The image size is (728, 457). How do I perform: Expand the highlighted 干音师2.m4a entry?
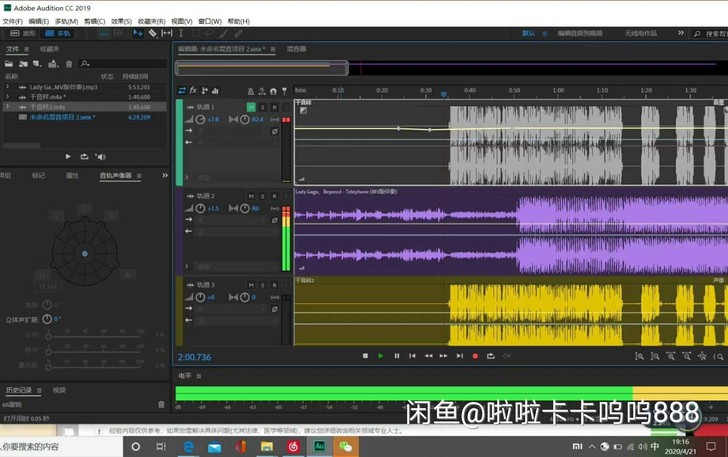click(x=7, y=106)
